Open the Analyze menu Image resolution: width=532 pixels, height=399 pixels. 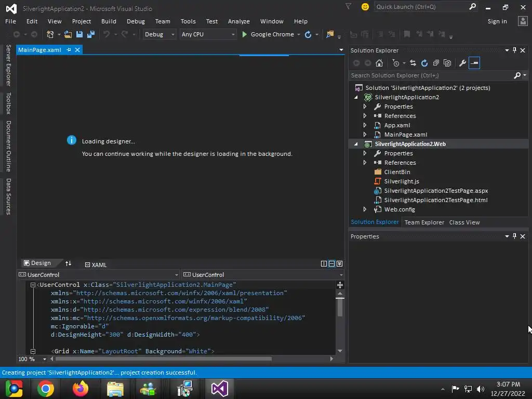click(239, 21)
